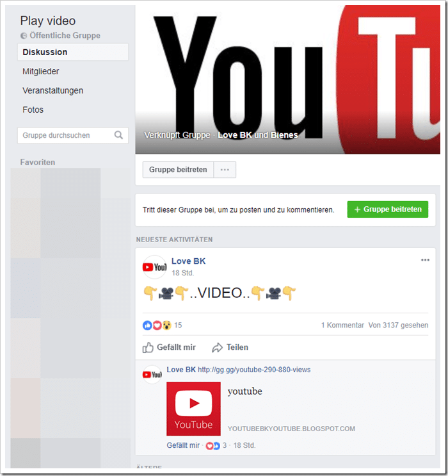Click the Favoriten heading
The width and height of the screenshot is (448, 476).
click(38, 162)
